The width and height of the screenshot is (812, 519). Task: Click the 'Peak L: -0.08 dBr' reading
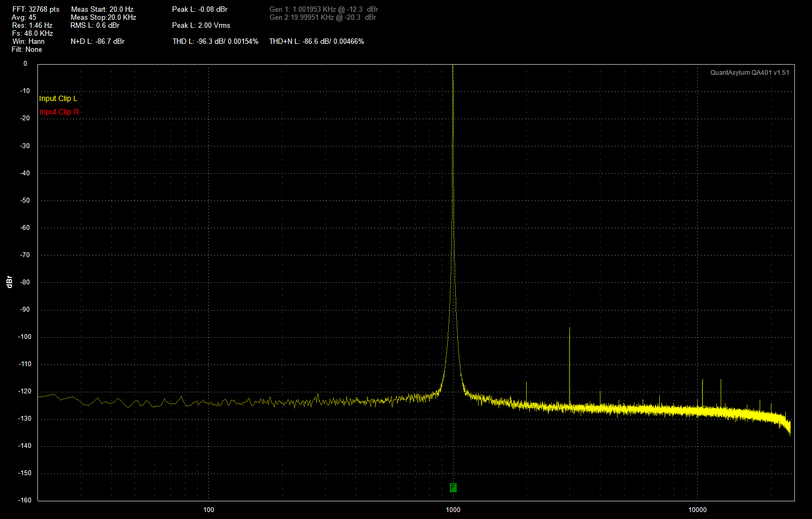(x=200, y=9)
